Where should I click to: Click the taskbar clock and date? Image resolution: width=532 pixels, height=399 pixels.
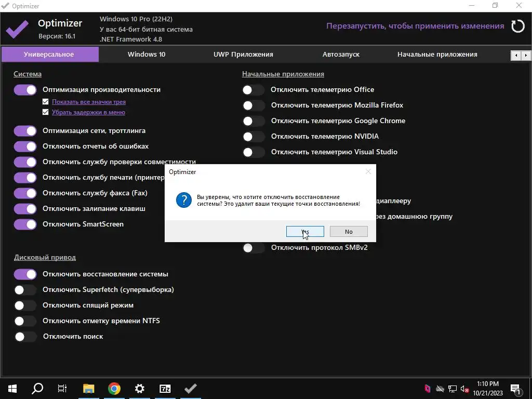coord(488,389)
